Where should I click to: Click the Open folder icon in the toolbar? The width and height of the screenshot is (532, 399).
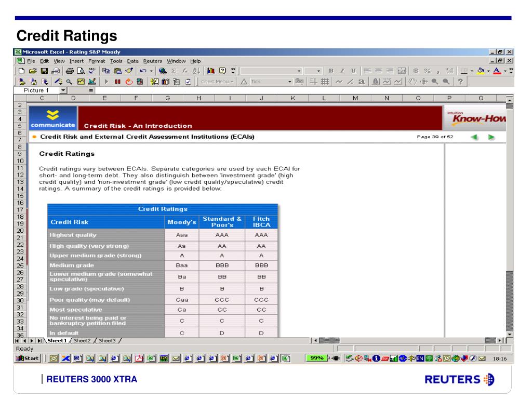click(33, 71)
